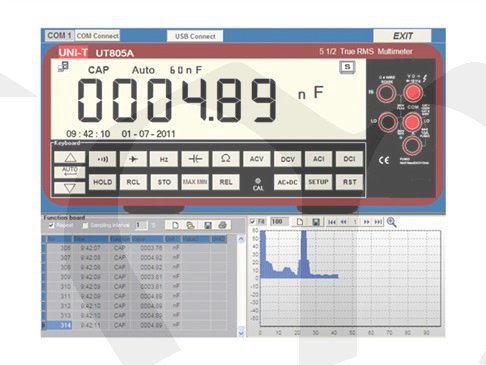This screenshot has height=365, width=486.
Task: Decrease range with down triangle button
Action: [70, 188]
